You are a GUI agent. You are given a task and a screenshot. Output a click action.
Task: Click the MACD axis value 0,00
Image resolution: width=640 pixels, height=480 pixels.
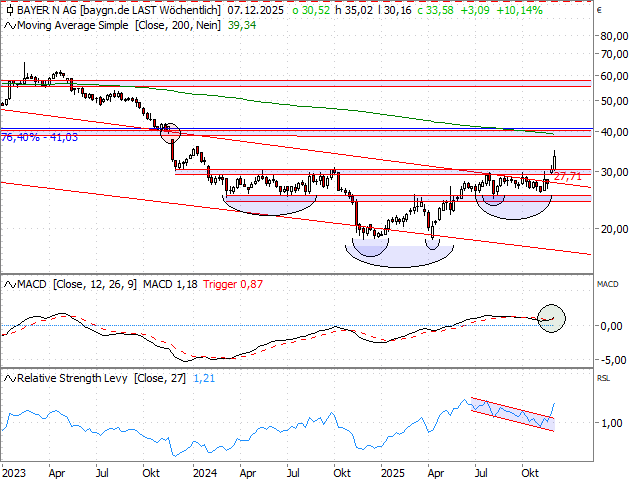click(x=611, y=326)
